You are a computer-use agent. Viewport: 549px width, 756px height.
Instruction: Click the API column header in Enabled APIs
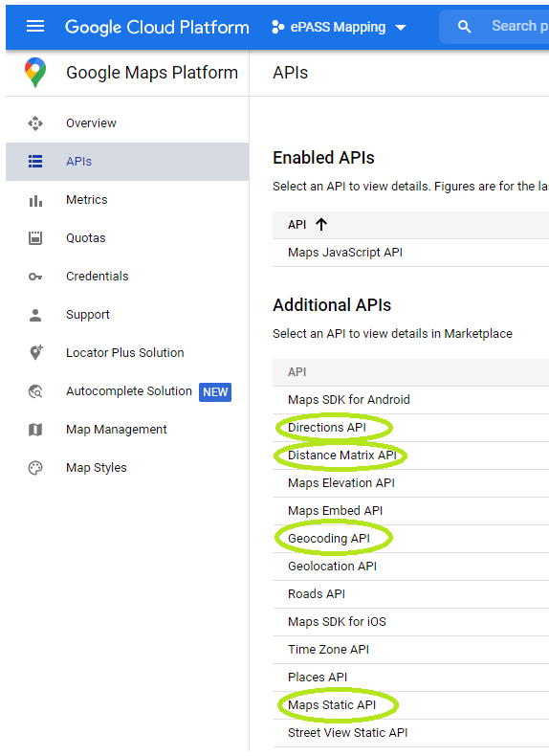coord(296,225)
